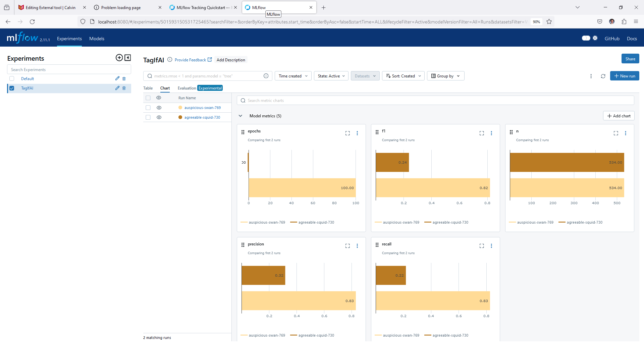Click the trash delete icon for Default experiment
Viewport: 644px width, 346px height.
[124, 79]
